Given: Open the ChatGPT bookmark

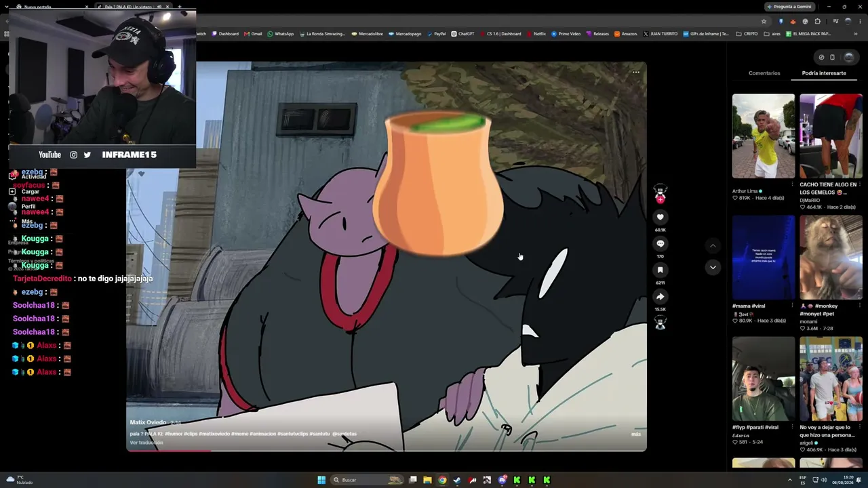Looking at the screenshot, I should [463, 34].
